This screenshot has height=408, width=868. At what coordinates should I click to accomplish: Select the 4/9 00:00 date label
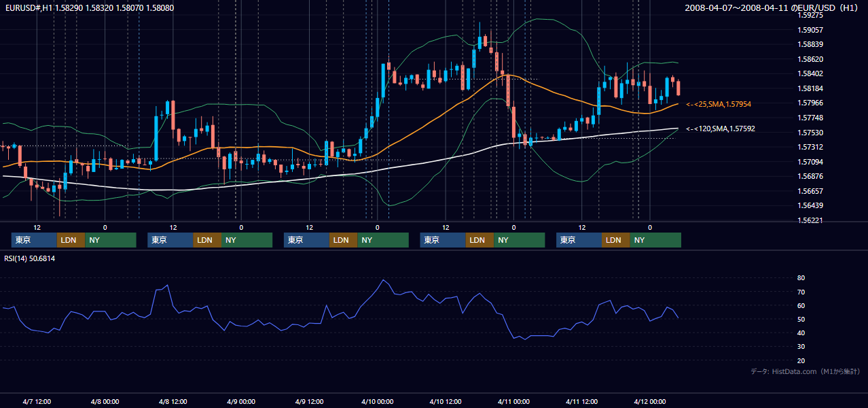(241, 401)
